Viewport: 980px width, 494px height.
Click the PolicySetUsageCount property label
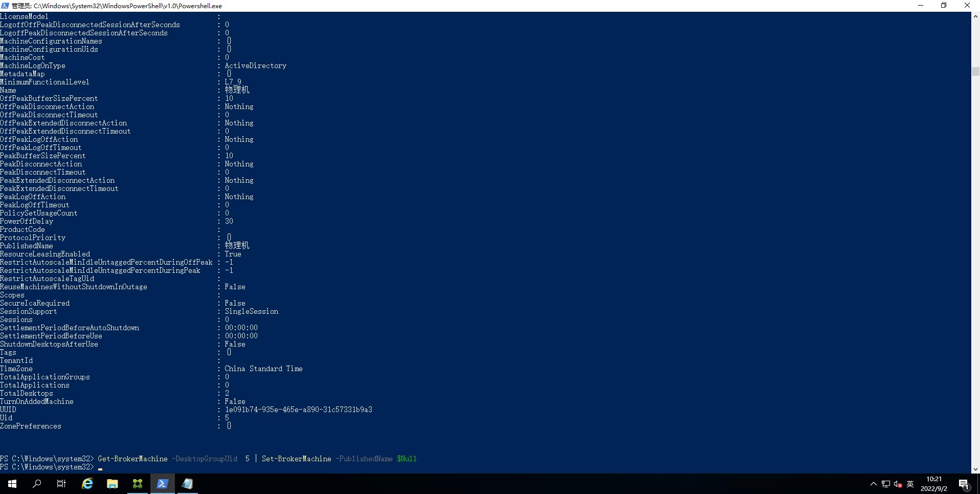coord(39,213)
